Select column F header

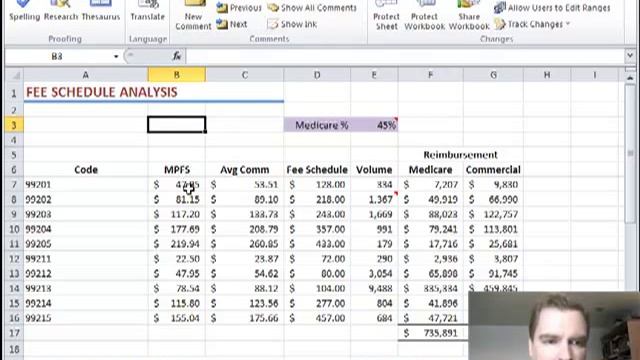tap(430, 75)
